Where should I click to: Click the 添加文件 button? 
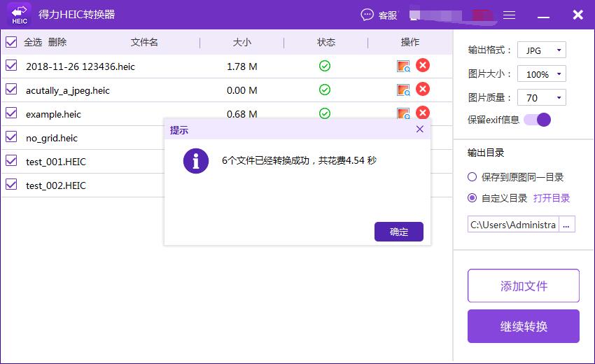pyautogui.click(x=523, y=286)
